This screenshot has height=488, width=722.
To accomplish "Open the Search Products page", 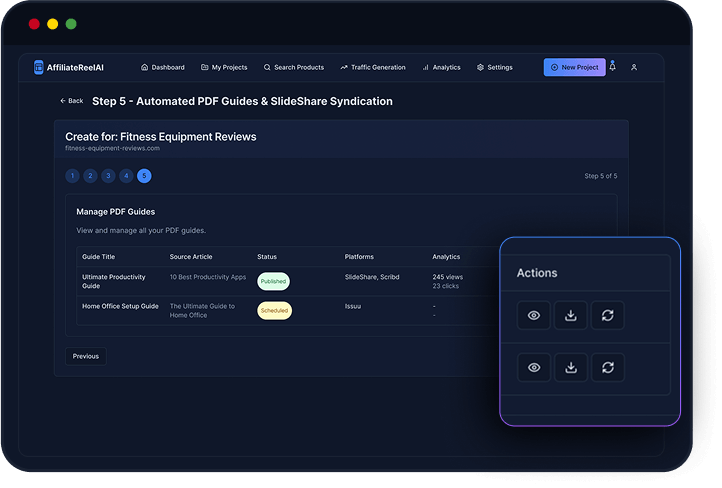I will point(294,67).
